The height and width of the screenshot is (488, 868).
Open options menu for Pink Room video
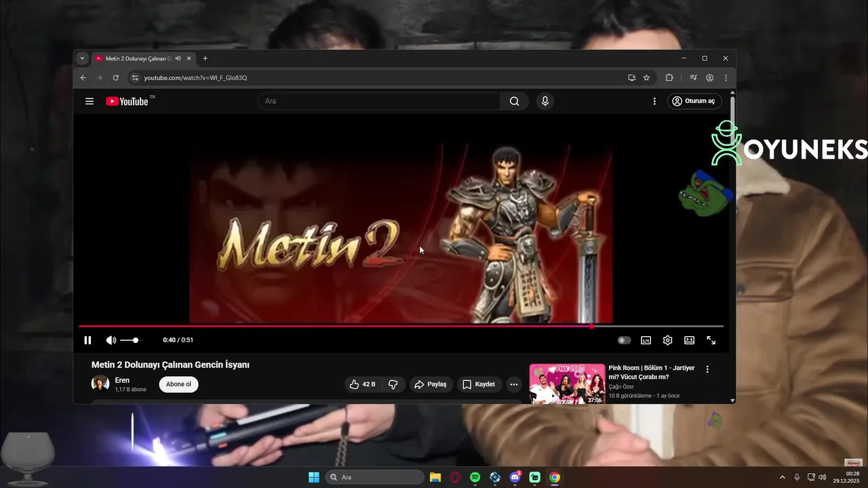pyautogui.click(x=707, y=369)
